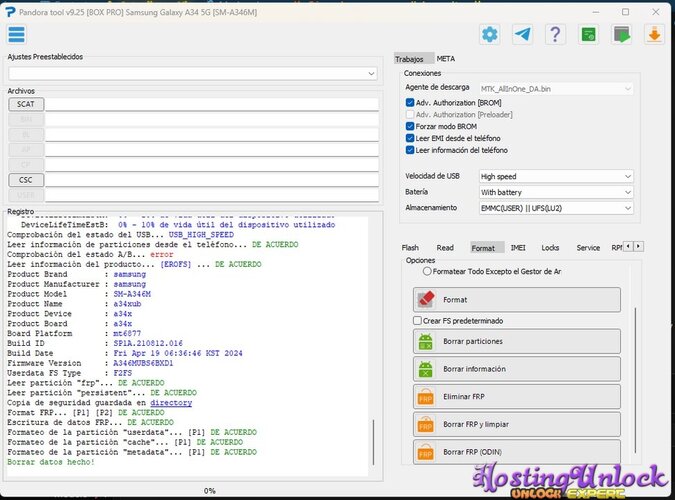Click the Format options panel scrollbar
675x500 pixels.
point(635,380)
